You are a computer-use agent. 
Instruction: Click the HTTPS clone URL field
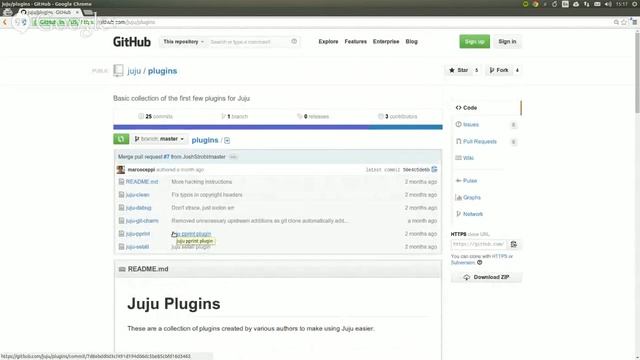pyautogui.click(x=478, y=244)
